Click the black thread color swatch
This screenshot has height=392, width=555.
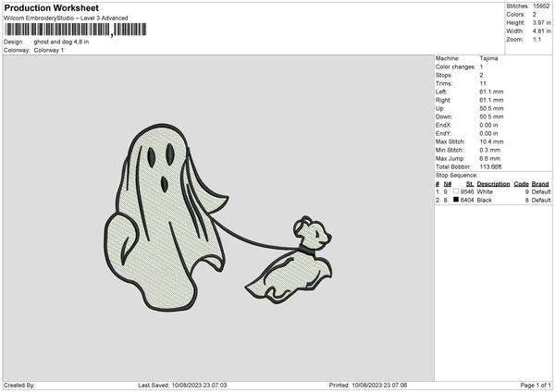coord(456,200)
